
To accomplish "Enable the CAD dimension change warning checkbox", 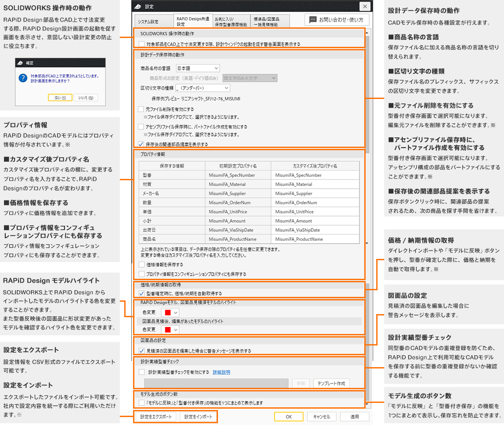I will pyautogui.click(x=141, y=44).
